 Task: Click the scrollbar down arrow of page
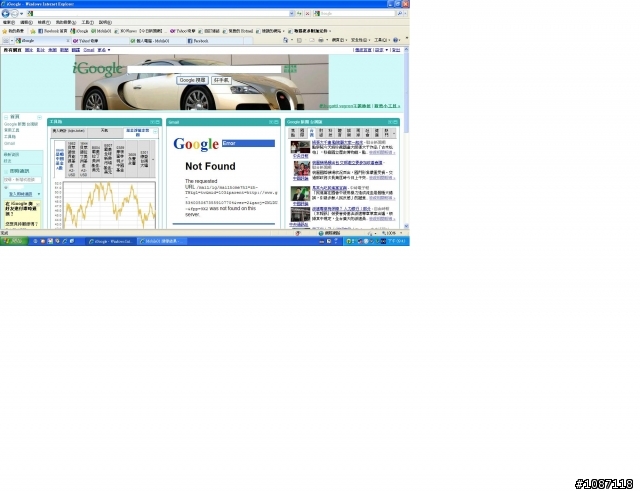pos(406,226)
